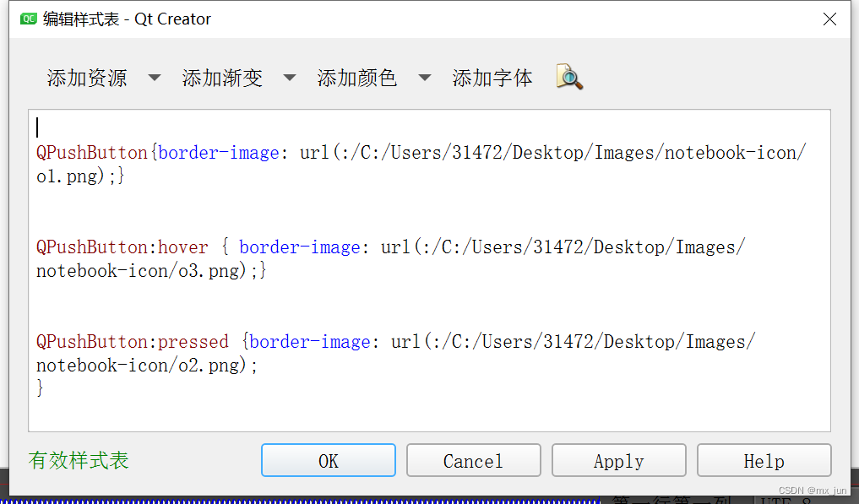Confirm with the OK button
This screenshot has height=504, width=859.
(329, 460)
